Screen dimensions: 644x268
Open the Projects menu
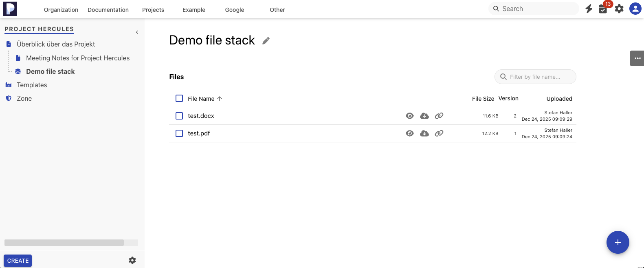point(153,10)
